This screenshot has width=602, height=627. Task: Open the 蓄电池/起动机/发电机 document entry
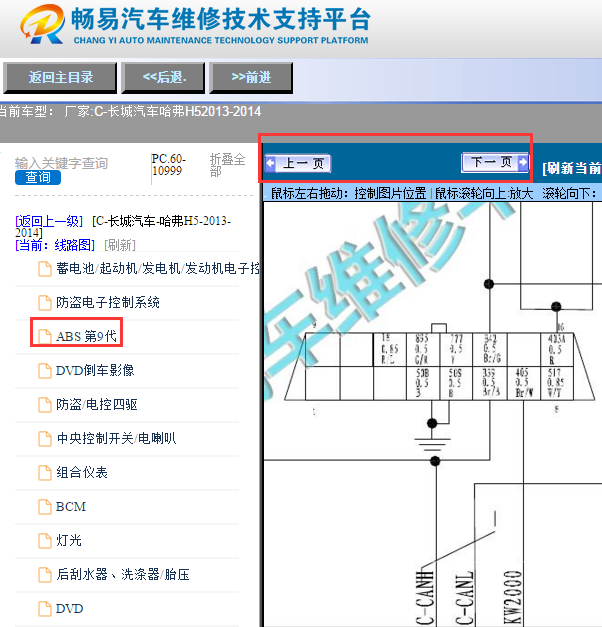[x=158, y=268]
